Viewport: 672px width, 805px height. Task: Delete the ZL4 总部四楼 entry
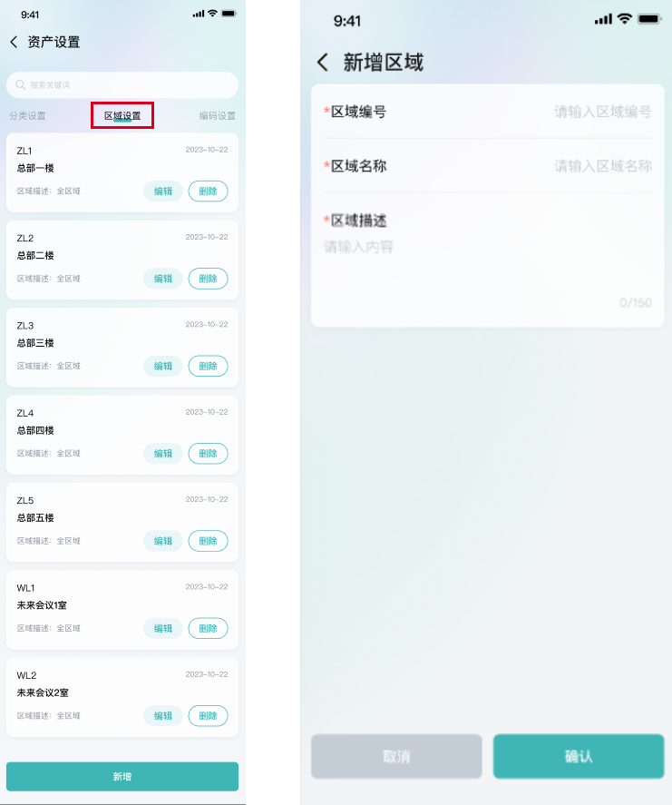point(208,454)
